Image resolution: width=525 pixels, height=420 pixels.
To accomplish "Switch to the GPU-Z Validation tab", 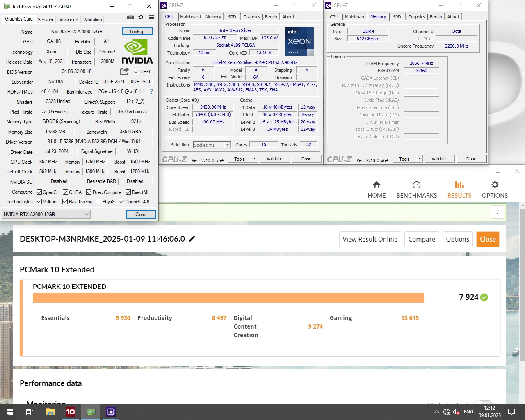I will 92,19.
